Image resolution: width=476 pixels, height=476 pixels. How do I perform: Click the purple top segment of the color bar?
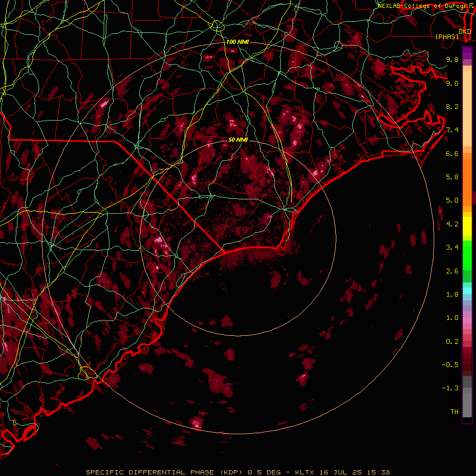click(x=467, y=53)
